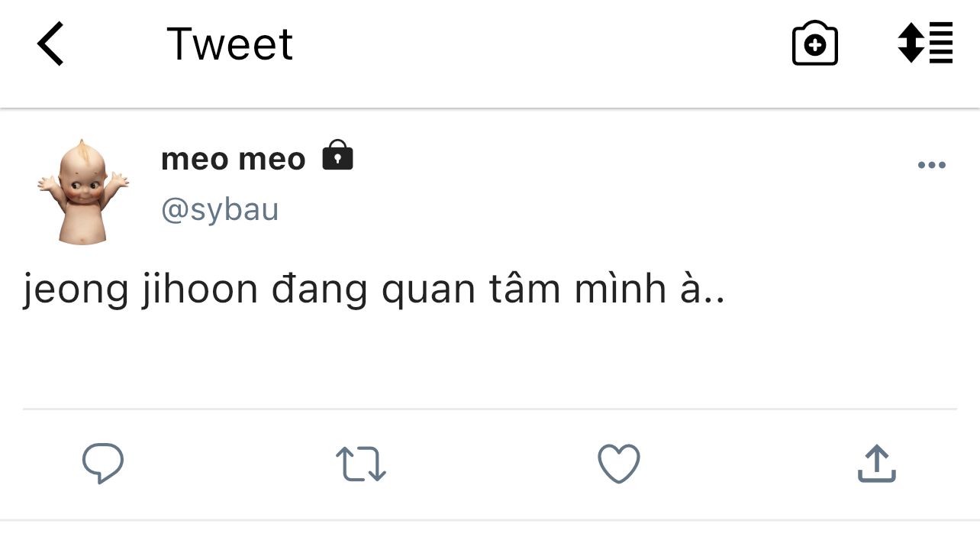The image size is (980, 537).
Task: Go back using the left arrow
Action: 50,44
